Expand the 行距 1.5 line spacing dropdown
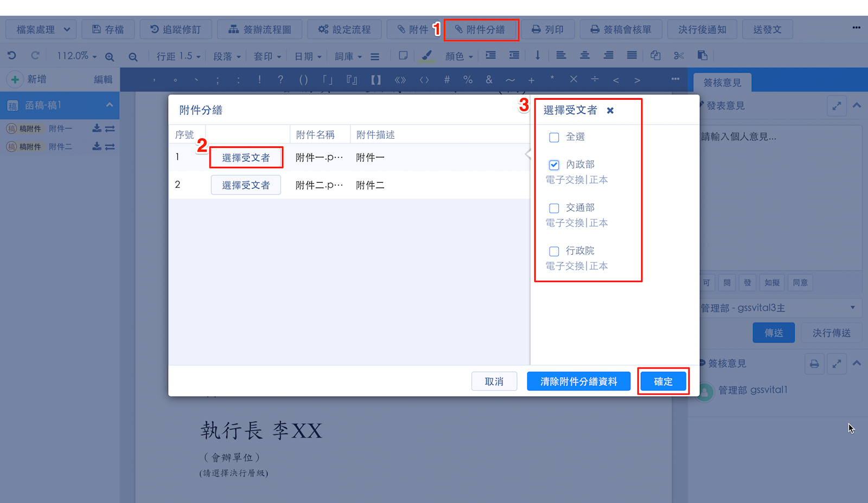Screen dimensions: 868x503 [178, 56]
